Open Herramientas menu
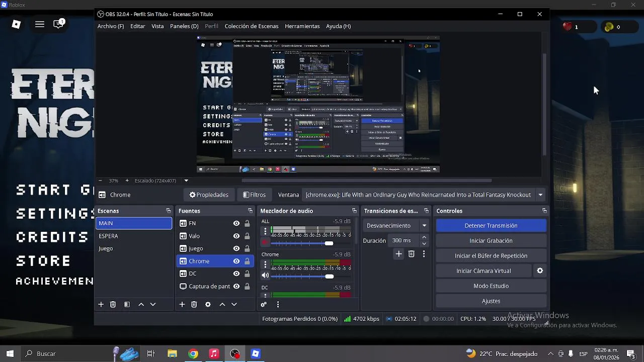The width and height of the screenshot is (644, 362). pyautogui.click(x=302, y=26)
